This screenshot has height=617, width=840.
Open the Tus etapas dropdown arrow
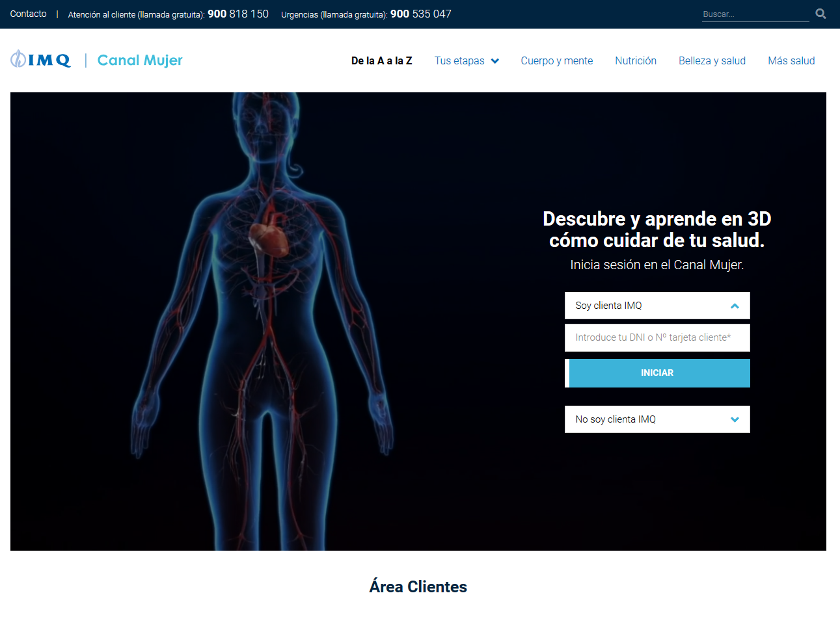point(495,61)
